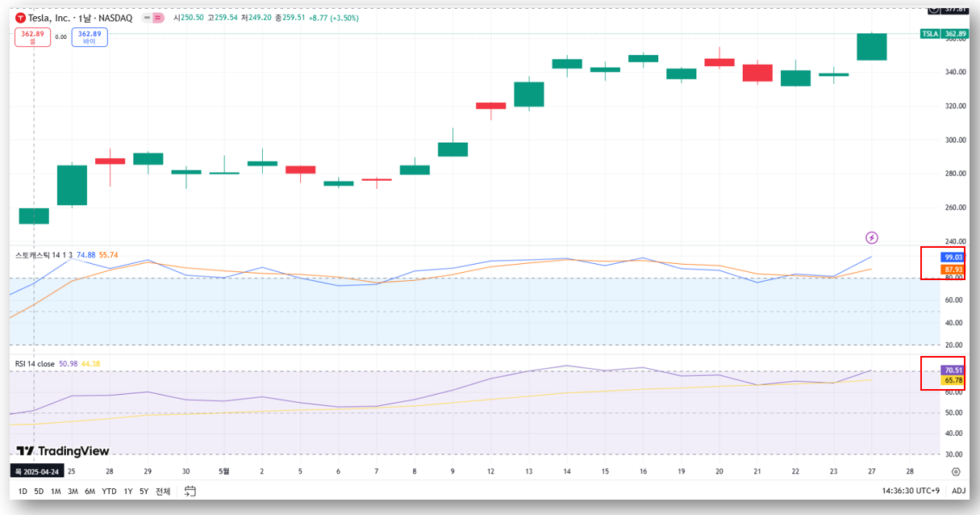Click the opening price value 250.50
The image size is (980, 515).
191,18
